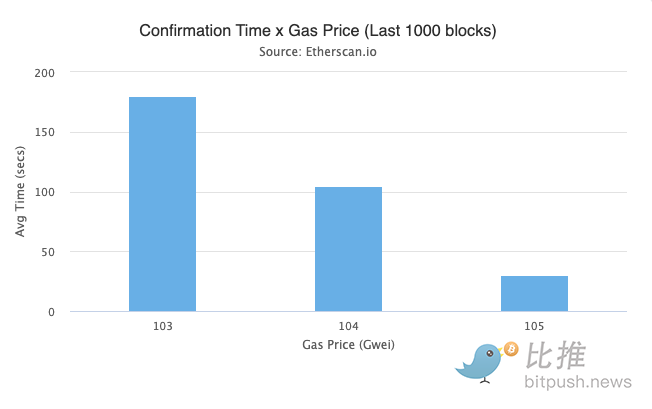This screenshot has width=652, height=409.
Task: Click the x-axis label 105
Action: (x=534, y=326)
